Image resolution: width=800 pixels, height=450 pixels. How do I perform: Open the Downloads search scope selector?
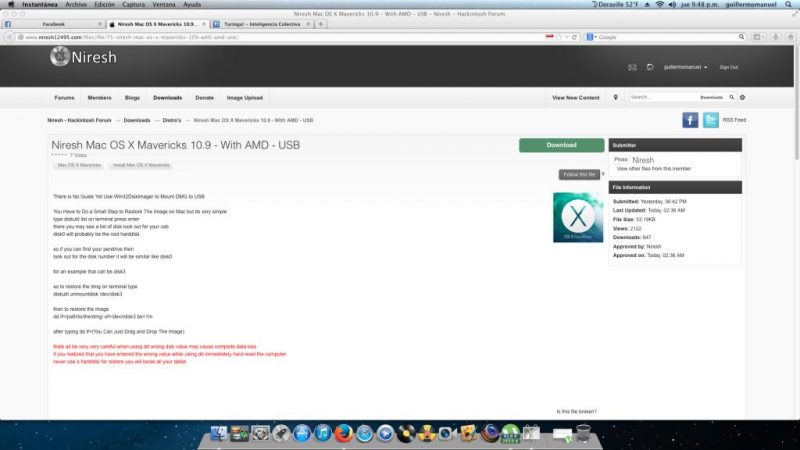click(x=711, y=97)
